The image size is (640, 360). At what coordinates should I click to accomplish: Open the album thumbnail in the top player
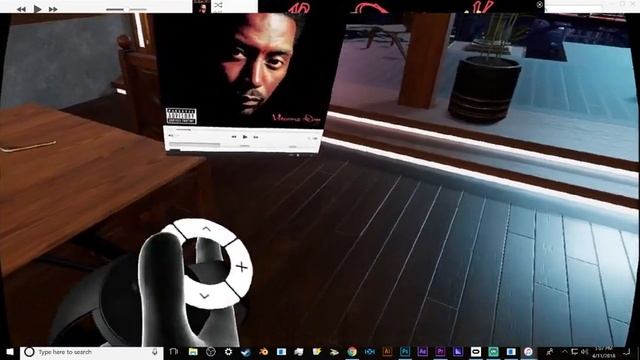(202, 7)
